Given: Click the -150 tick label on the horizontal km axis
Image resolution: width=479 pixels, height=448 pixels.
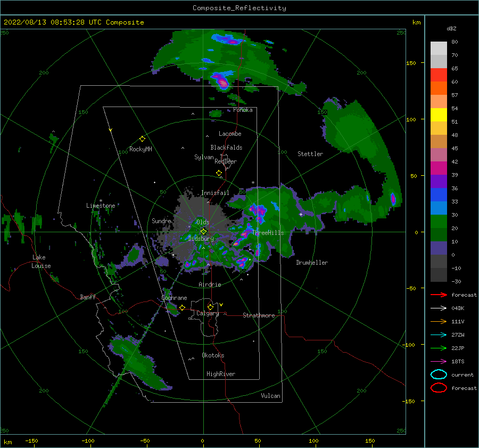Looking at the screenshot, I should pos(31,441).
